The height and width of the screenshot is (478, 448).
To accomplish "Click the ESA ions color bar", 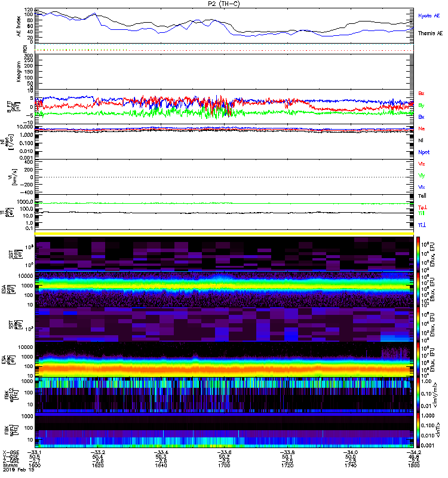I will coord(418,289).
